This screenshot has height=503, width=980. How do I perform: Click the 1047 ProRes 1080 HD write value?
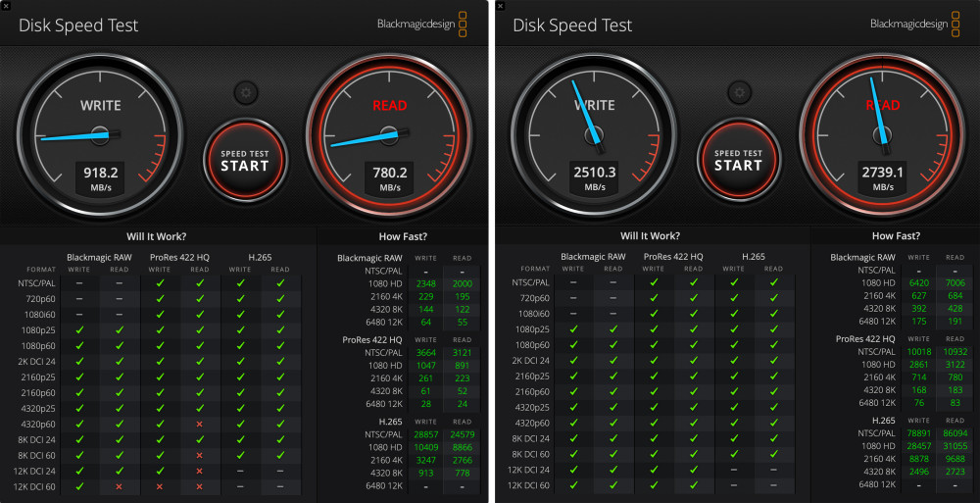tap(426, 366)
